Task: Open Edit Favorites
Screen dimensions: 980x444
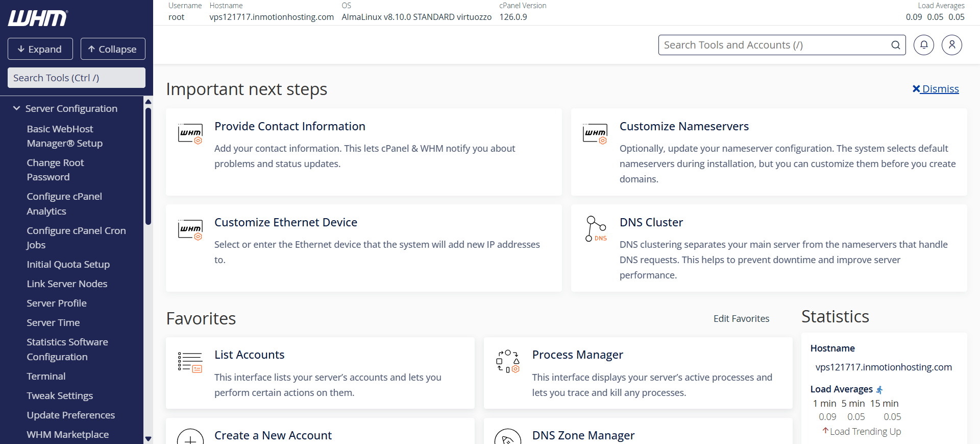Action: (741, 318)
